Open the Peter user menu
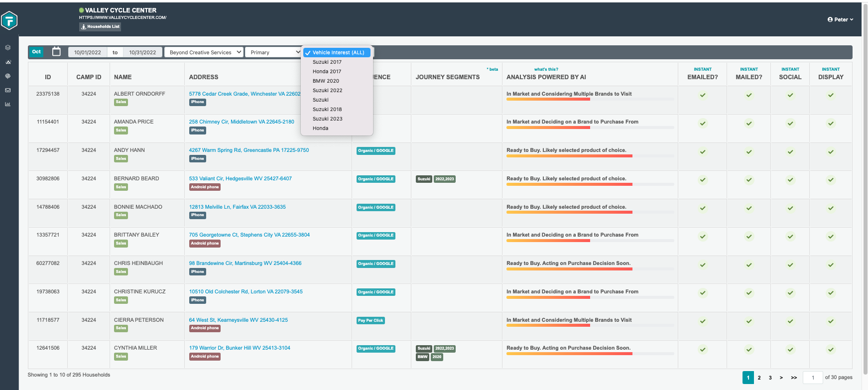The width and height of the screenshot is (868, 390). [x=840, y=20]
